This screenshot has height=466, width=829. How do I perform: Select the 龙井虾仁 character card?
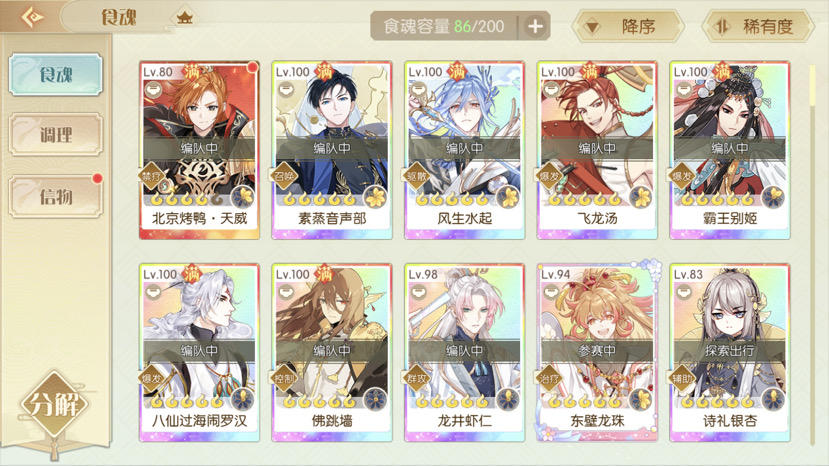pos(465,353)
